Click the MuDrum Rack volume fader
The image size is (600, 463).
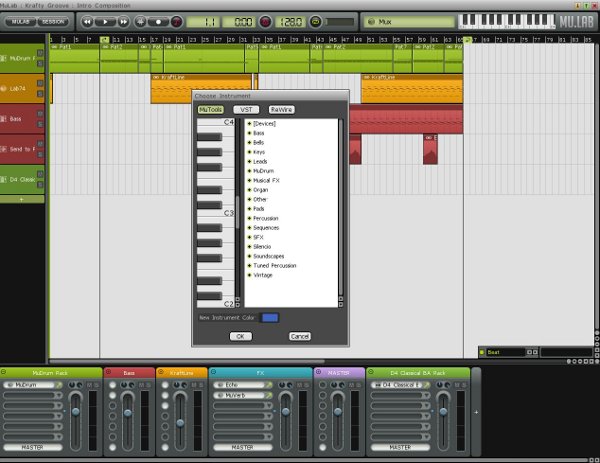(76, 412)
